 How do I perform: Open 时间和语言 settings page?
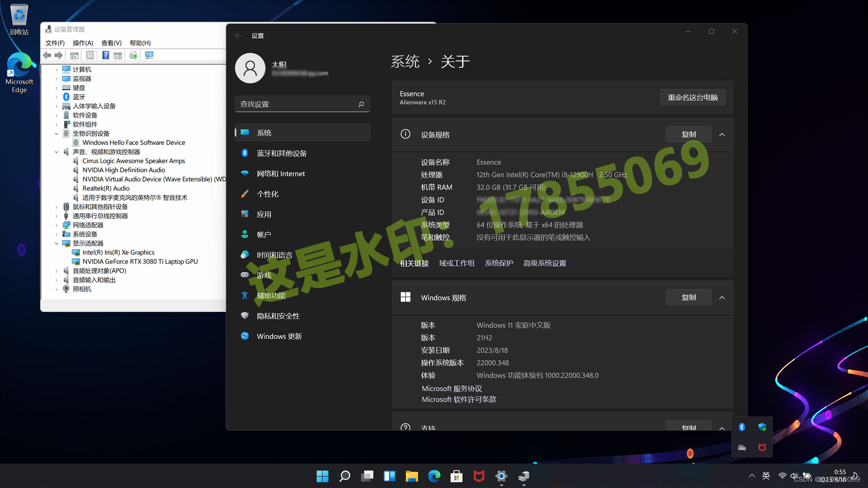click(x=302, y=255)
